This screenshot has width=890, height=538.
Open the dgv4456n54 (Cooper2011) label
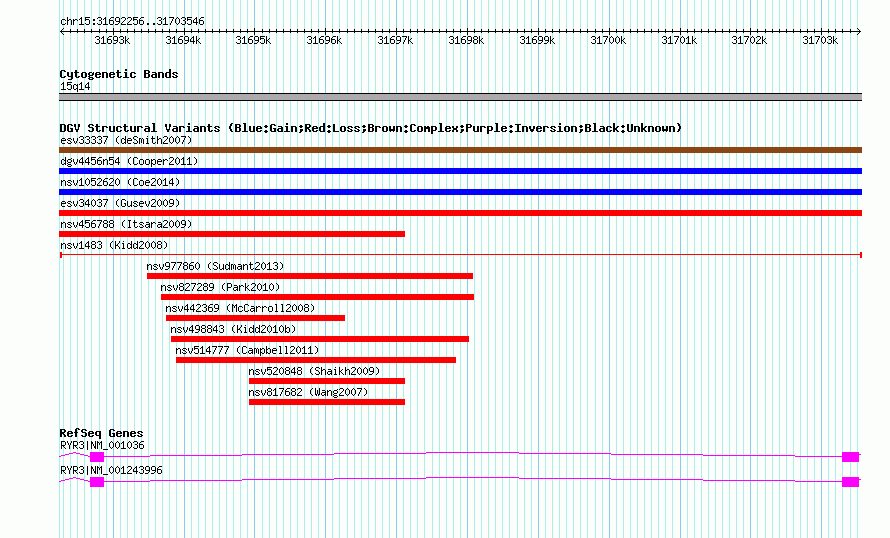129,161
